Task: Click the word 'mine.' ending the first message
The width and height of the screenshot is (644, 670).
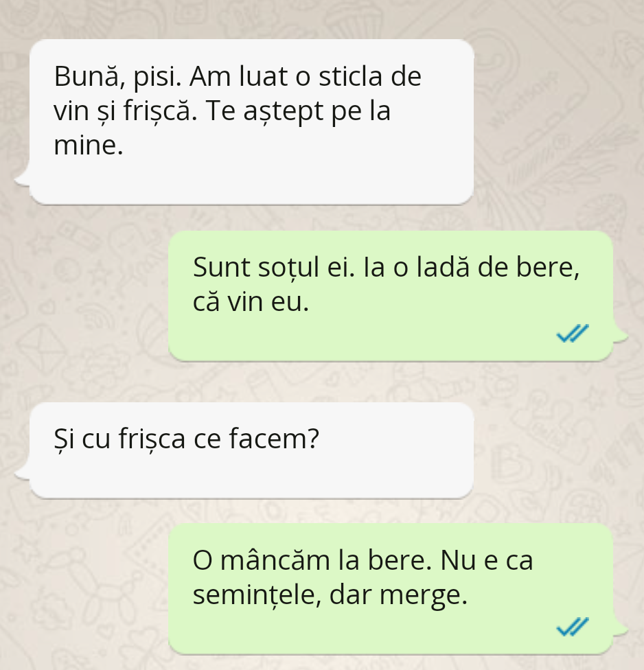Action: (89, 145)
